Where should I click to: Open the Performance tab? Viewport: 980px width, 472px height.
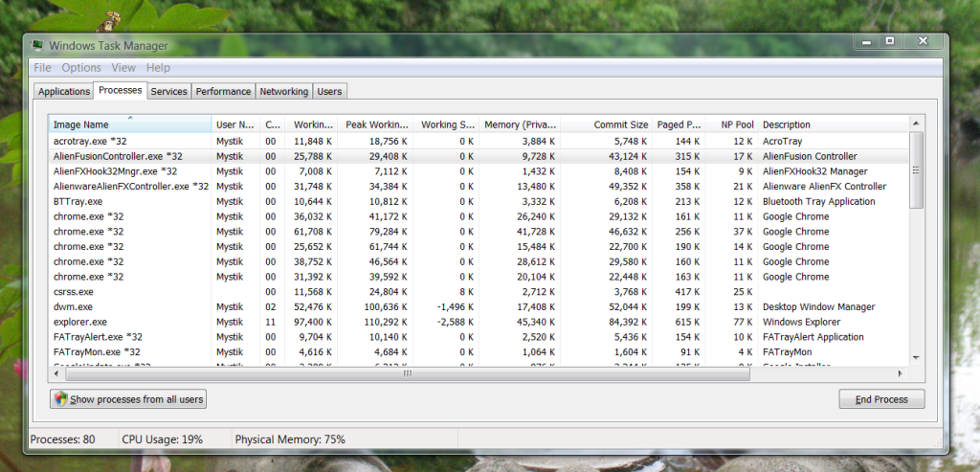(x=223, y=91)
